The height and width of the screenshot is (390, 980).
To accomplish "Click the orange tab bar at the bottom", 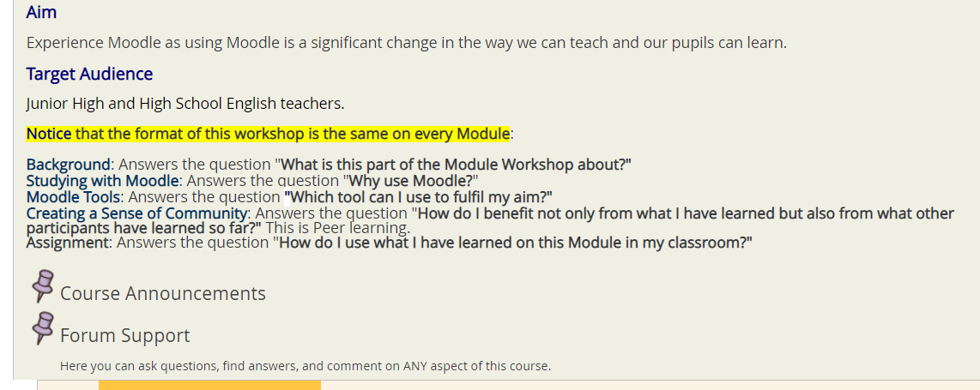I will coord(209,385).
